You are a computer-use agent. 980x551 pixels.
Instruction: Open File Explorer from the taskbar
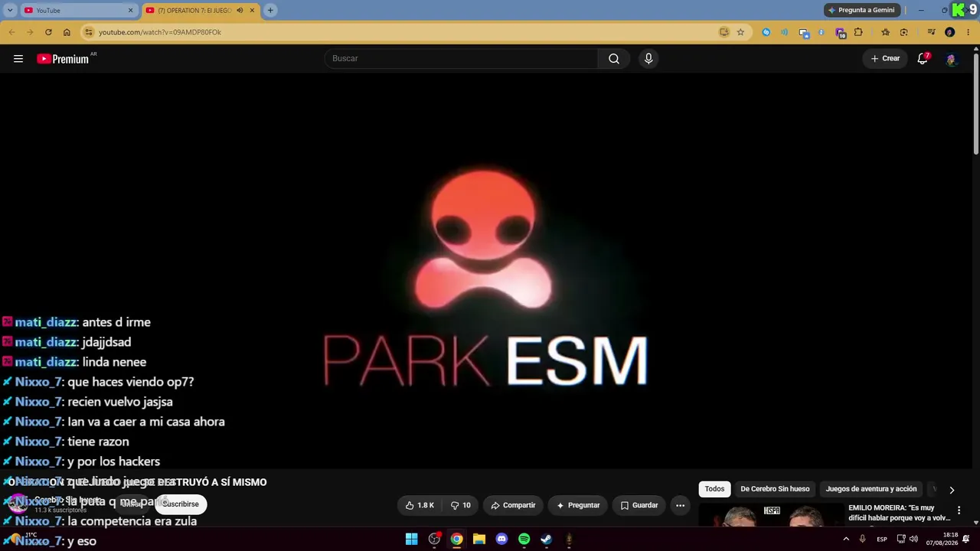coord(479,540)
